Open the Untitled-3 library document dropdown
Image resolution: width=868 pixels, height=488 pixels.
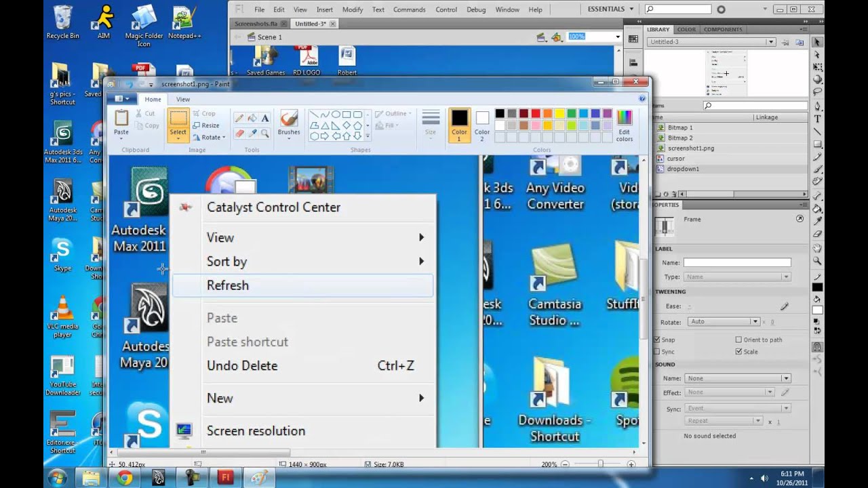pos(711,42)
